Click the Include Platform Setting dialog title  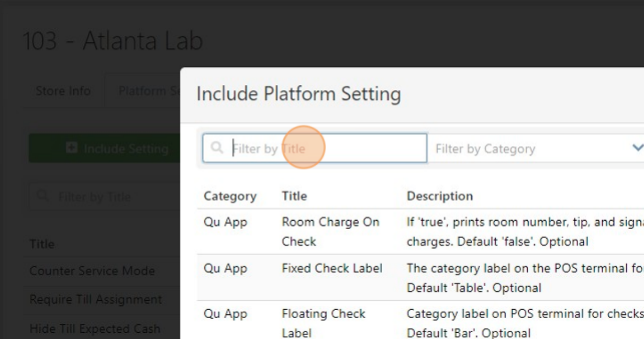[298, 94]
